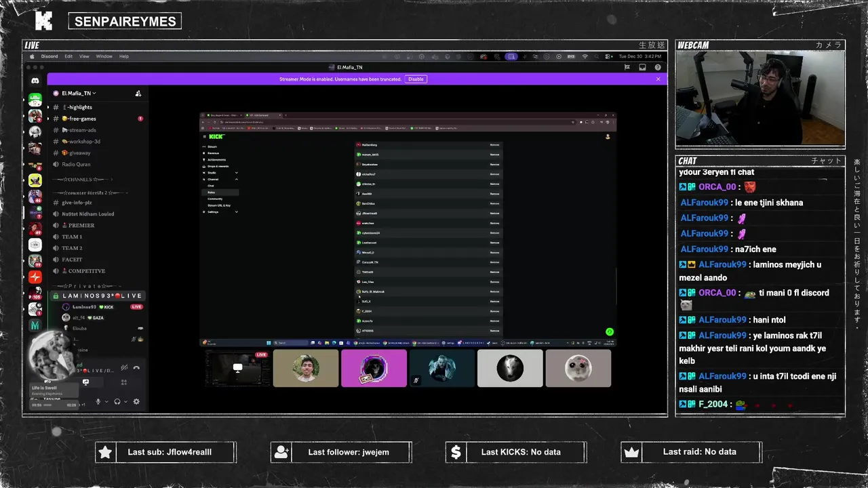Screen dimensions: 868x488
Task: Toggle headphones deafen in user panel
Action: point(117,401)
